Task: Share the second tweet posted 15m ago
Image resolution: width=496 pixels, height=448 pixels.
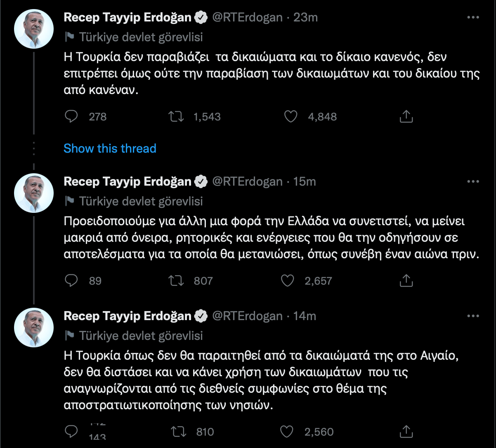Action: tap(406, 281)
